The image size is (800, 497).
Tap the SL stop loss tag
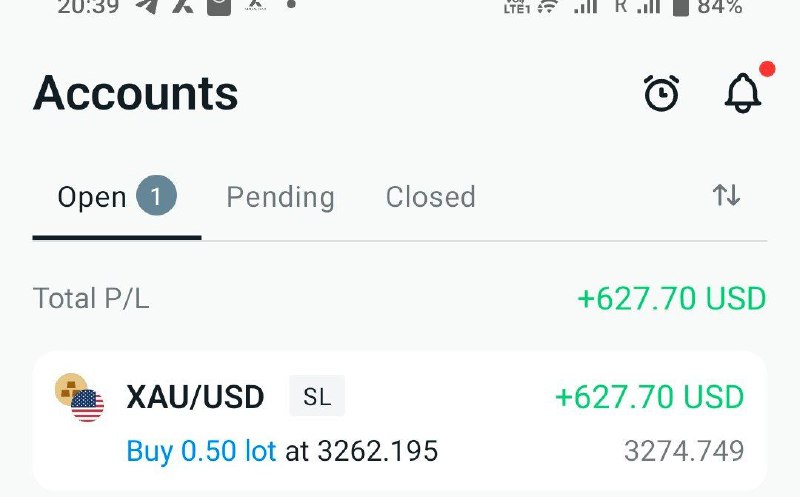[317, 396]
